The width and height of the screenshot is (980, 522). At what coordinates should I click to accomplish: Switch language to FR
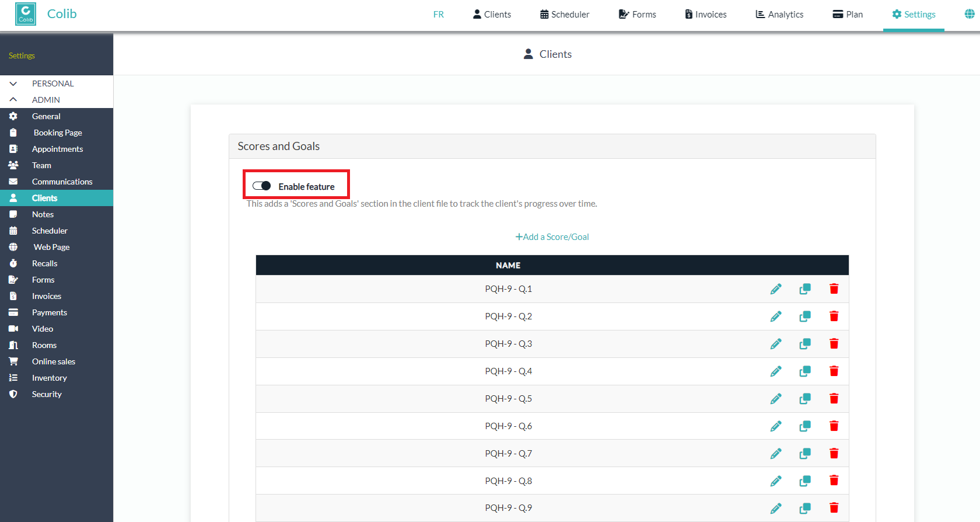click(x=439, y=14)
